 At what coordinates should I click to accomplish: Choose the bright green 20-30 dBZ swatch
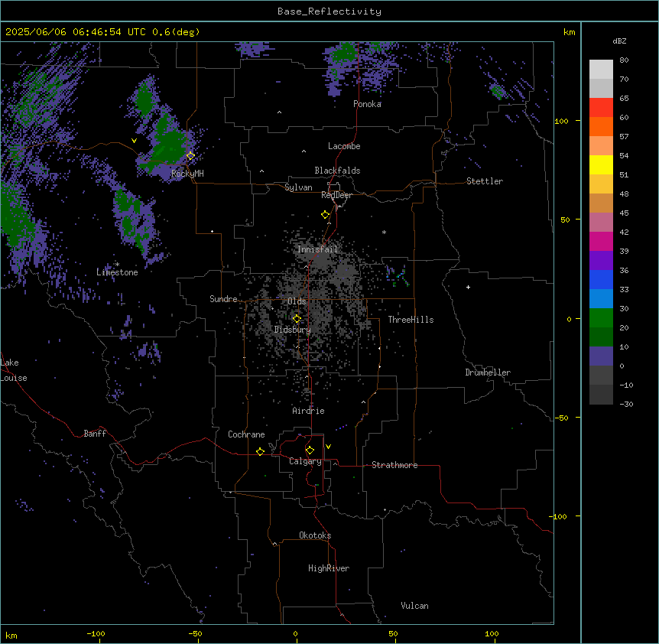click(601, 318)
